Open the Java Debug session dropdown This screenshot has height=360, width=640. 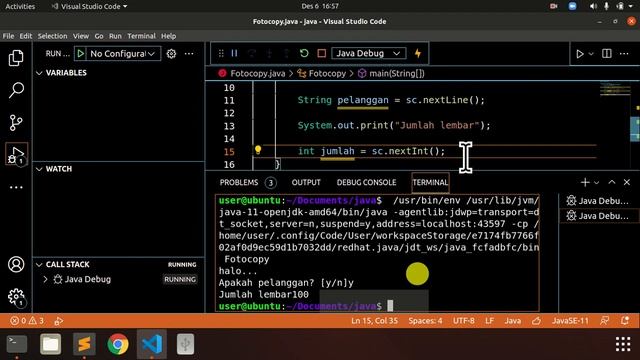(x=368, y=53)
